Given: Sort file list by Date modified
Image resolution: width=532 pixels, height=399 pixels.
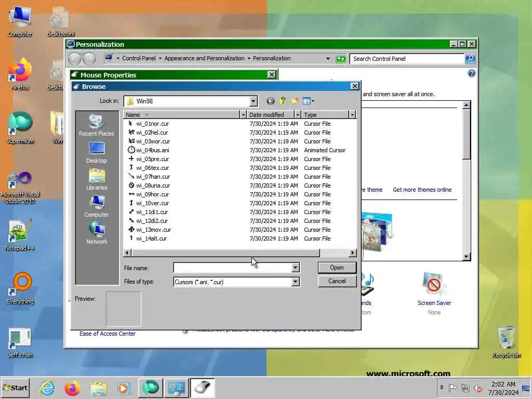Looking at the screenshot, I should click(270, 115).
